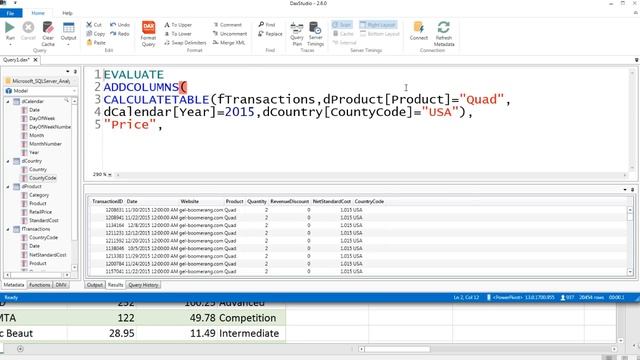
Task: Undo the last edit
Action: (x=120, y=25)
